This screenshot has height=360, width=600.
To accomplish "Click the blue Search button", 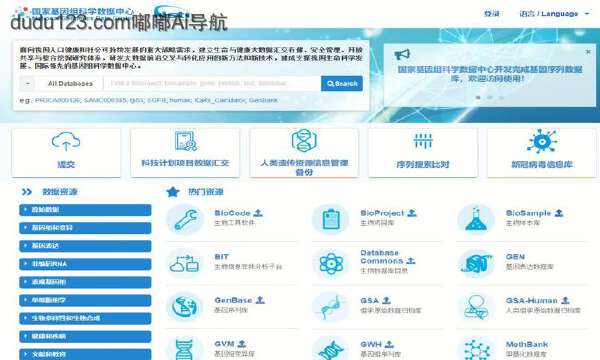I will 342,83.
